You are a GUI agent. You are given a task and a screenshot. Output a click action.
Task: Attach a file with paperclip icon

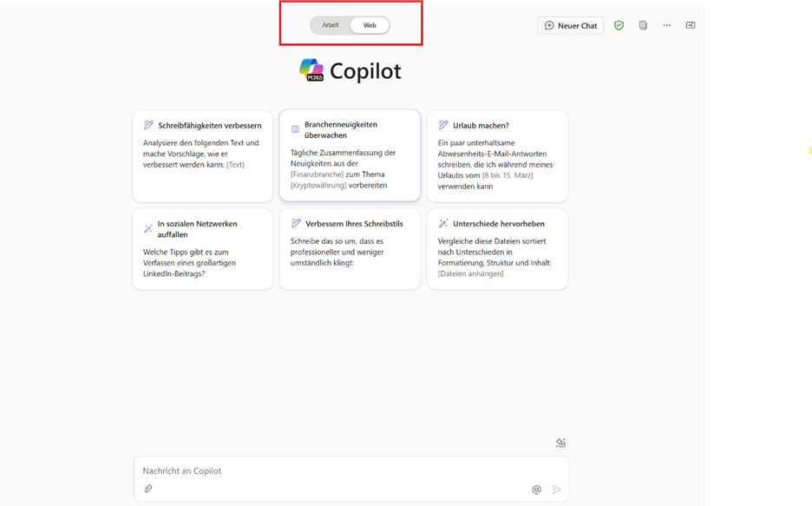(148, 489)
